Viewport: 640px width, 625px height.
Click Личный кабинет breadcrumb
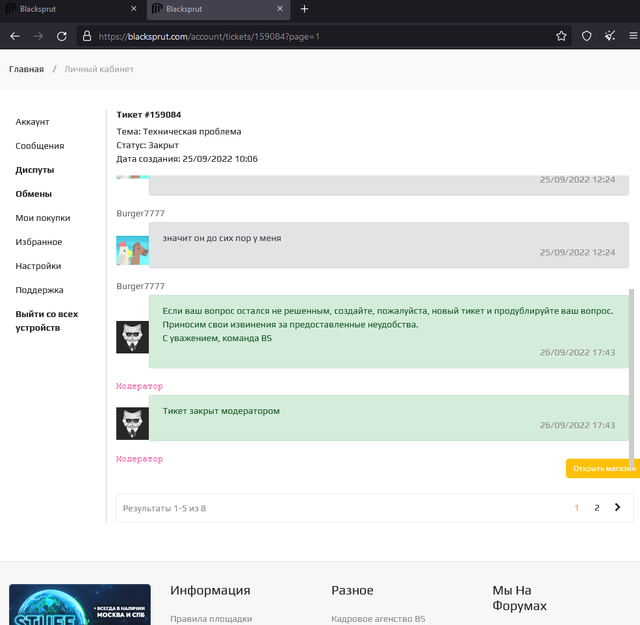tap(99, 69)
